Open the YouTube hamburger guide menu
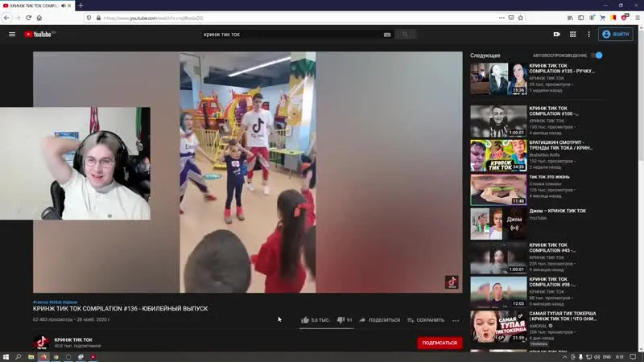The height and width of the screenshot is (362, 644). coord(12,35)
